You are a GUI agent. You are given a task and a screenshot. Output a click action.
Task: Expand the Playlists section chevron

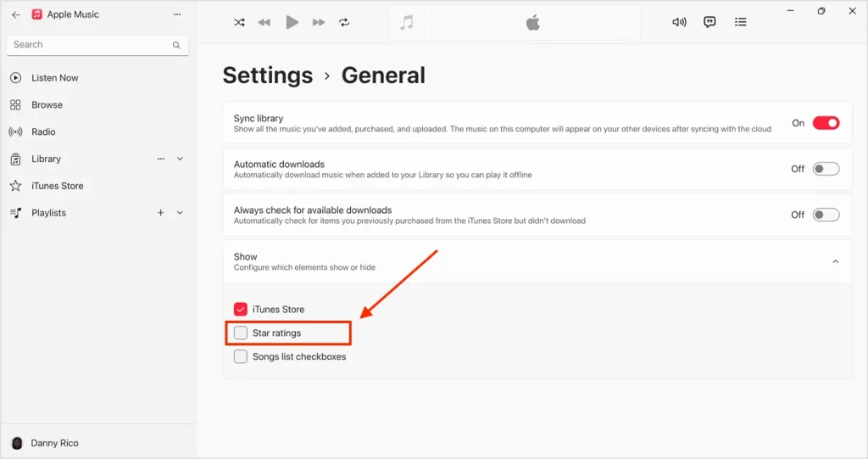tap(180, 212)
